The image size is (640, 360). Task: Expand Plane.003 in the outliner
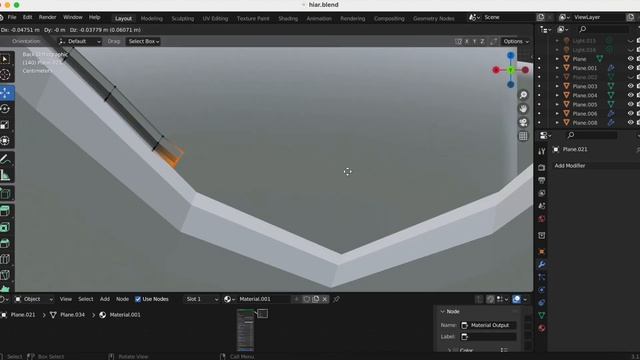[557, 86]
